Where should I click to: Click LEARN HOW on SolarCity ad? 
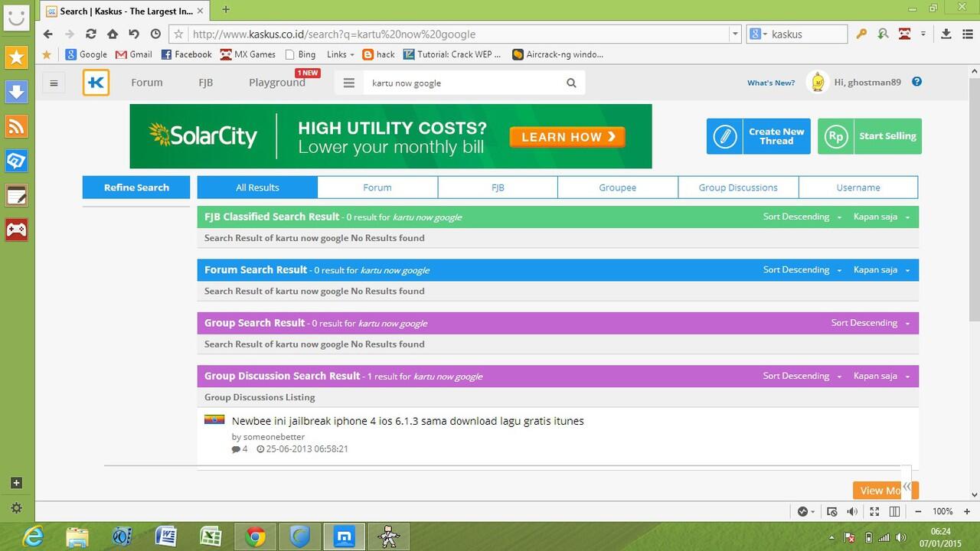click(567, 137)
